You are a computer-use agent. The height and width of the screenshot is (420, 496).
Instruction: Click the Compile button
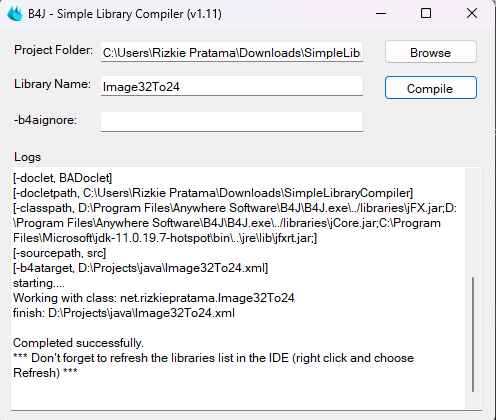click(x=431, y=88)
